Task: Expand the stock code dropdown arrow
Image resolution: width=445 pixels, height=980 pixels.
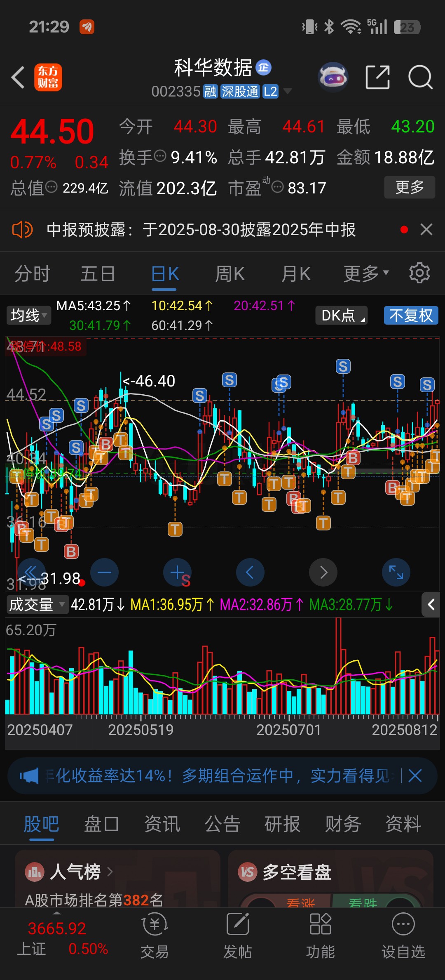Action: [287, 91]
